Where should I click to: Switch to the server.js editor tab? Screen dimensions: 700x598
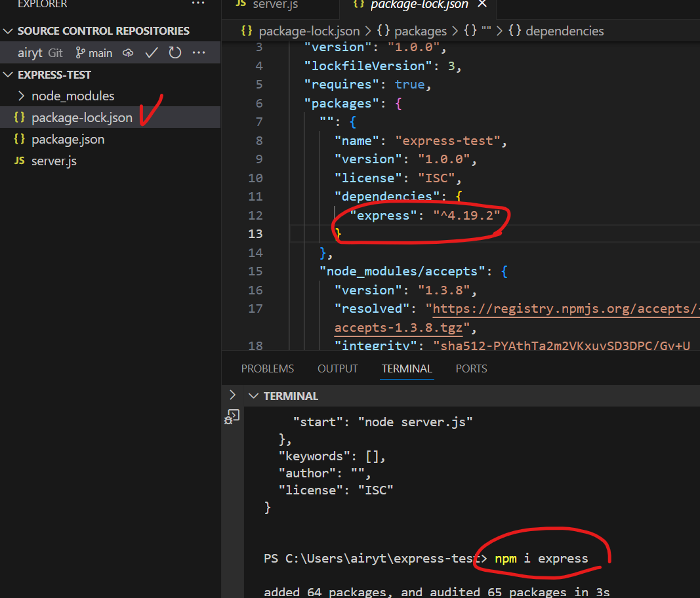276,3
